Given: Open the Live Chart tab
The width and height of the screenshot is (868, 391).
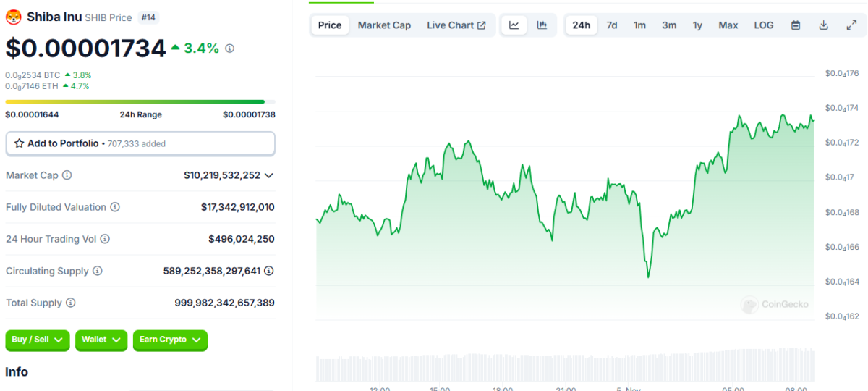Looking at the screenshot, I should click(x=456, y=25).
